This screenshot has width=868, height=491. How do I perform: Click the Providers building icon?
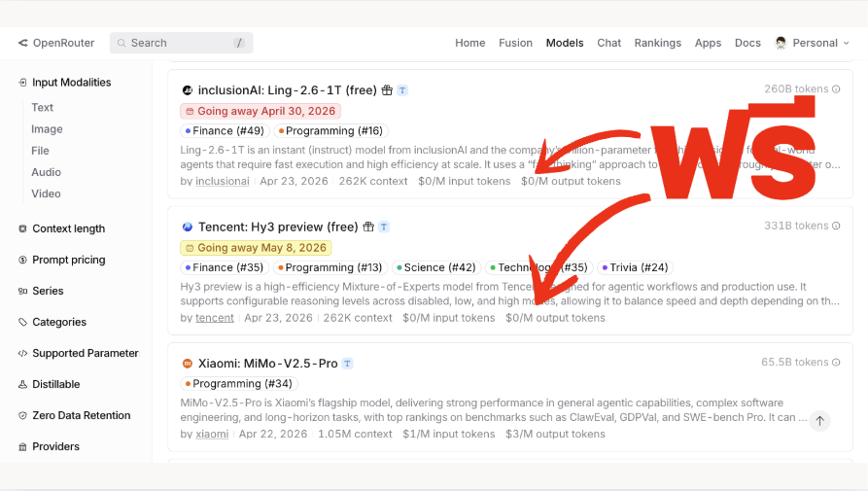click(x=22, y=446)
